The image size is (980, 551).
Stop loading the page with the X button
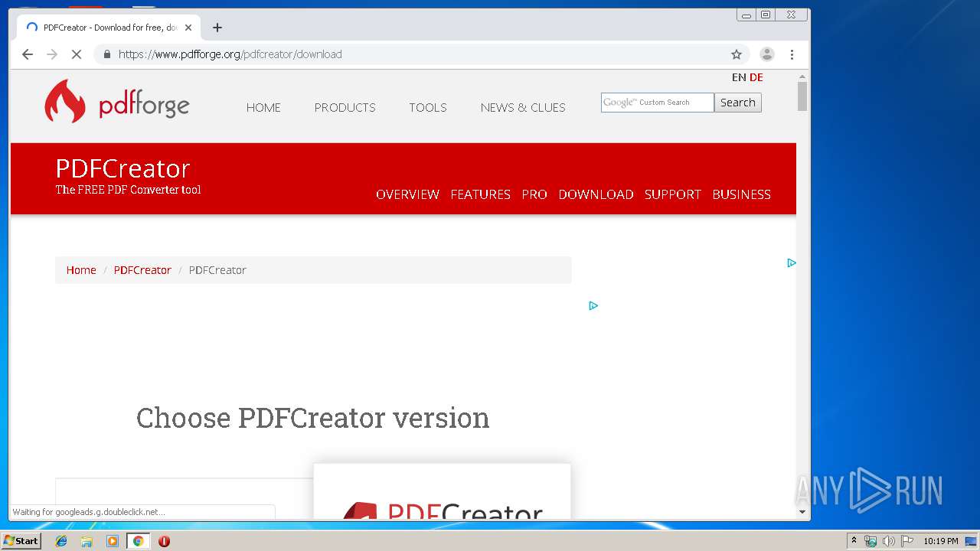[77, 54]
